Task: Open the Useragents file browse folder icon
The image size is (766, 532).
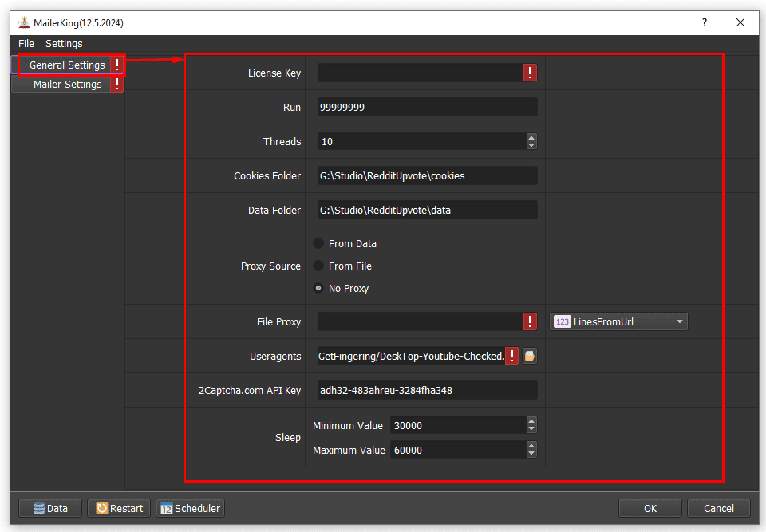Action: (x=530, y=356)
